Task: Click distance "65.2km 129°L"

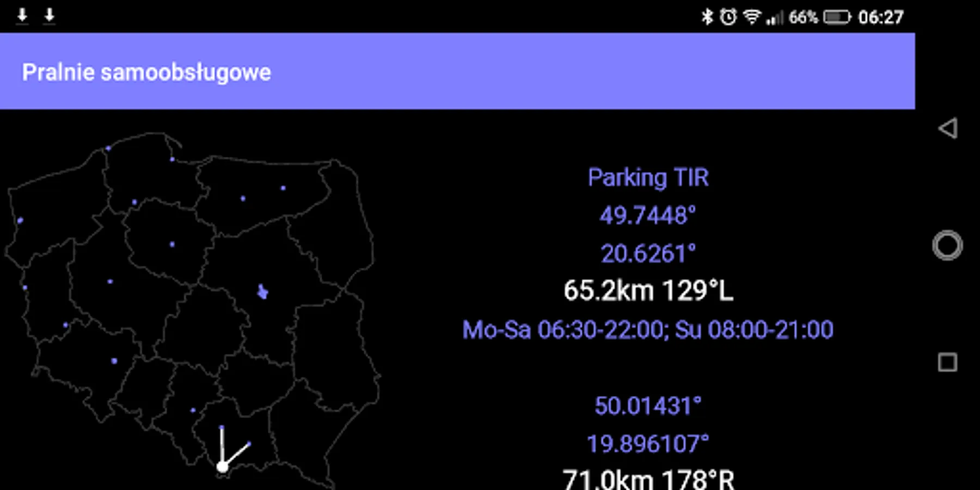Action: coord(648,291)
